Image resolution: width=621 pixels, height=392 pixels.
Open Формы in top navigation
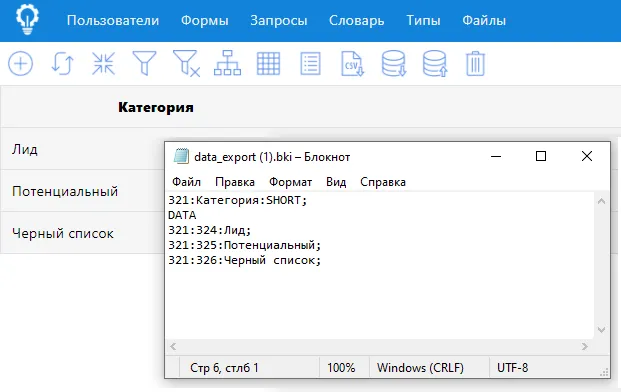[x=205, y=21]
